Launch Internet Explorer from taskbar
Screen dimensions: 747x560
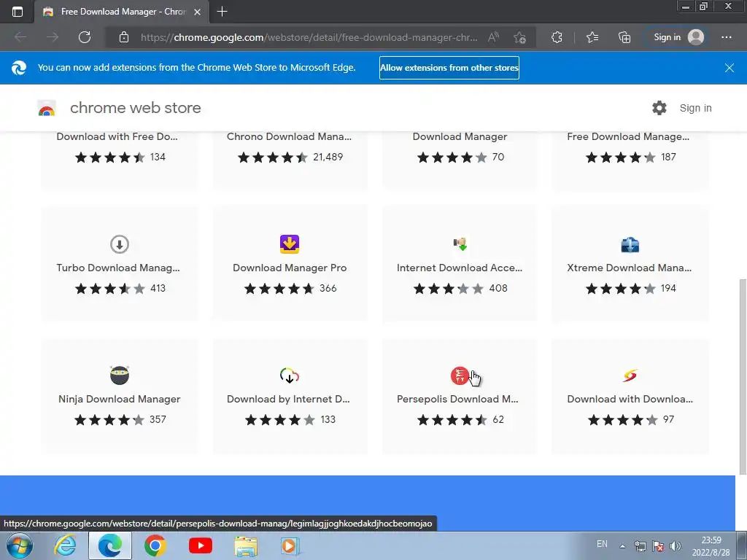coord(65,545)
